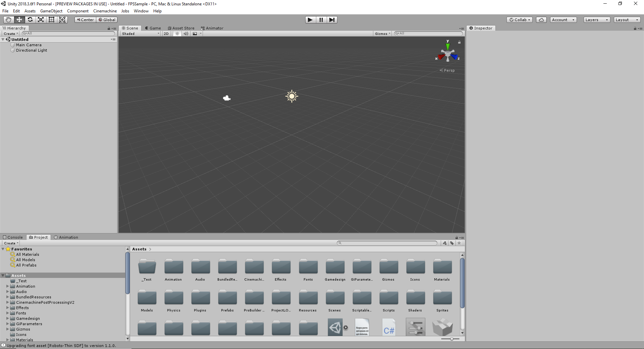The height and width of the screenshot is (349, 644).
Task: Expand the BundledResources folder in tree
Action: (8, 297)
